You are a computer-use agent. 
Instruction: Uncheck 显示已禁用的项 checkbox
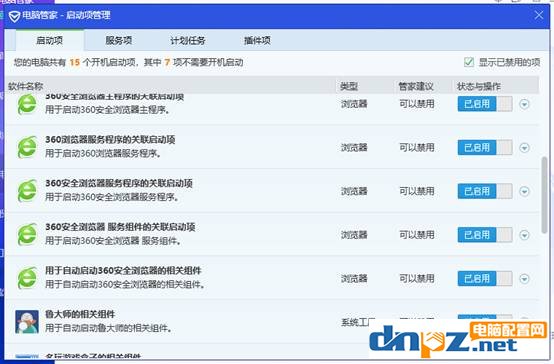point(469,62)
